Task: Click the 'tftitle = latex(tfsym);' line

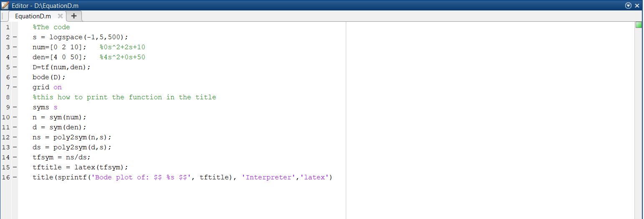Action: pos(81,167)
